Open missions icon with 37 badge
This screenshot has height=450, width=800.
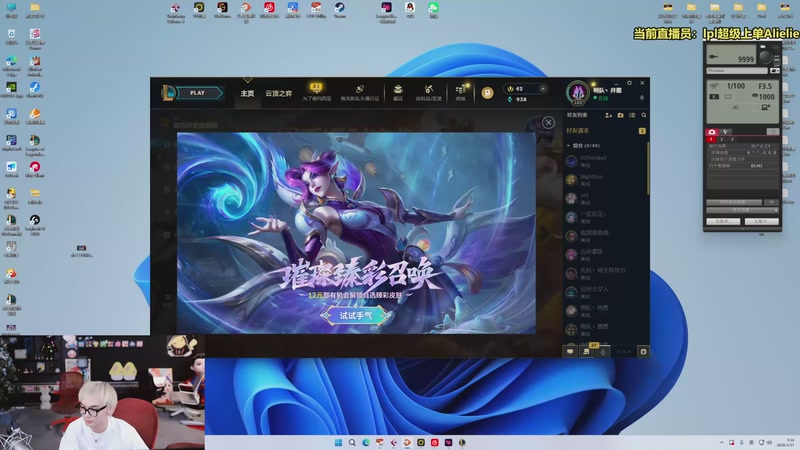pyautogui.click(x=587, y=351)
